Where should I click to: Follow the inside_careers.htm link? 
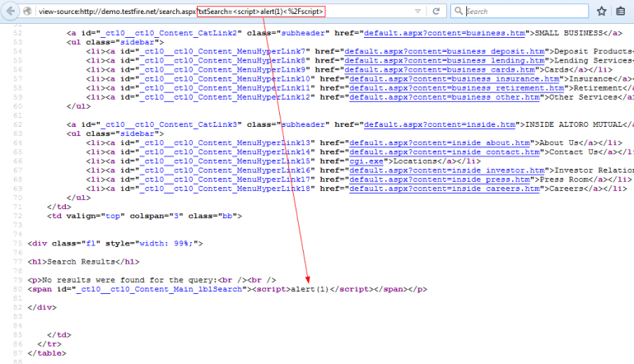[x=443, y=188]
